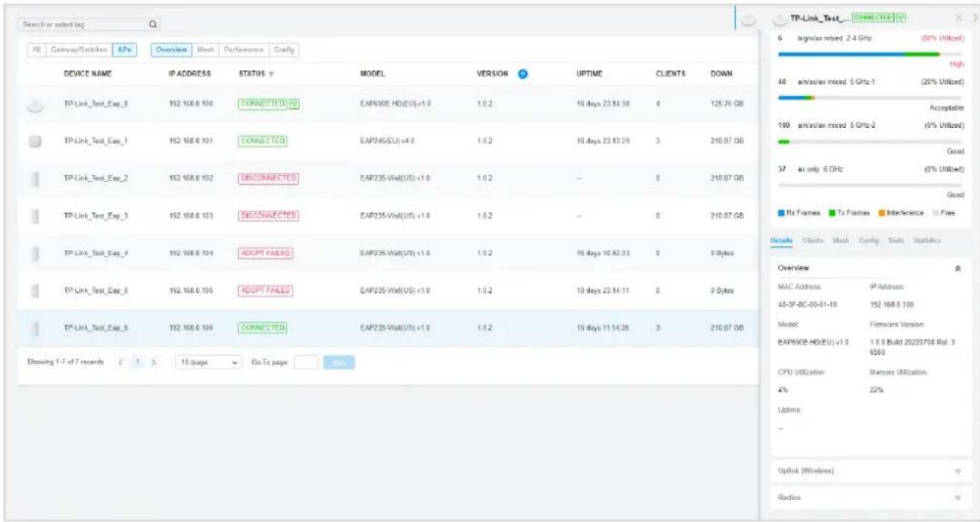980x522 pixels.
Task: Open Details tab in side panel
Action: click(x=780, y=241)
